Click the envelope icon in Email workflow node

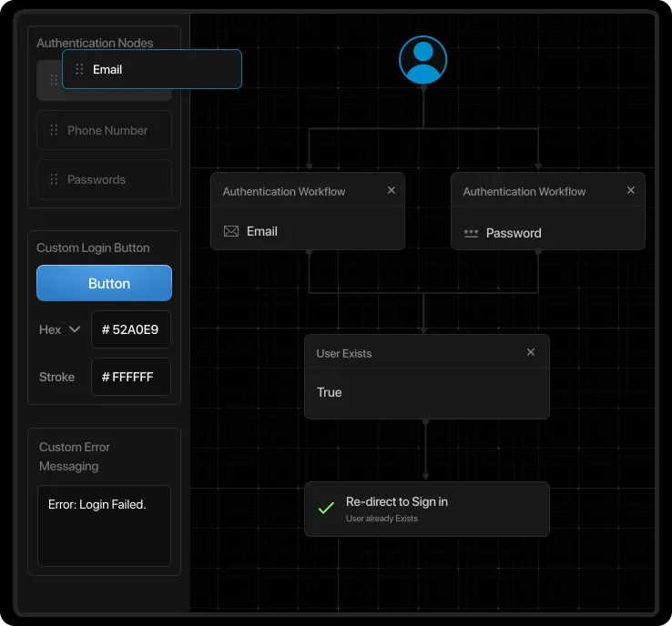coord(231,232)
